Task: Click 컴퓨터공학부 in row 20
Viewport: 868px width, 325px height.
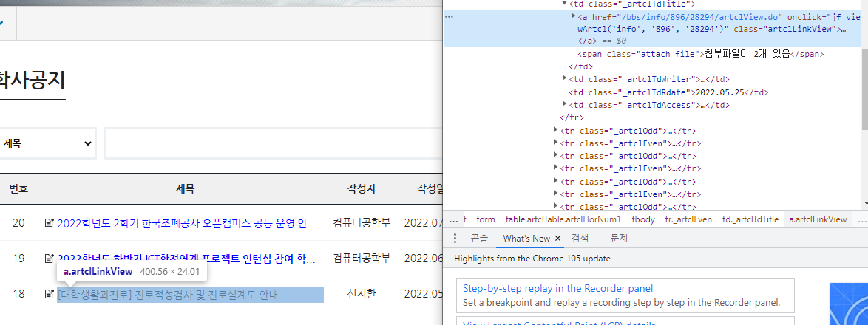Action: click(362, 223)
